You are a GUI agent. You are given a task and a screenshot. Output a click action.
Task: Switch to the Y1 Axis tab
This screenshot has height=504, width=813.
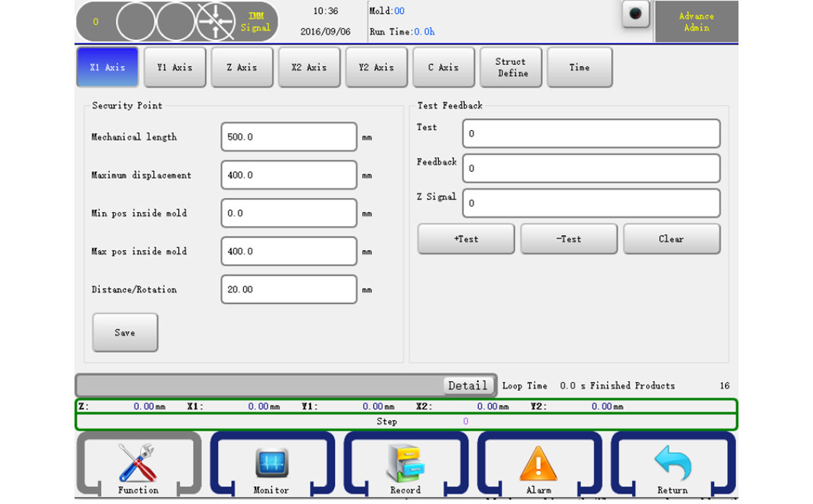point(175,67)
